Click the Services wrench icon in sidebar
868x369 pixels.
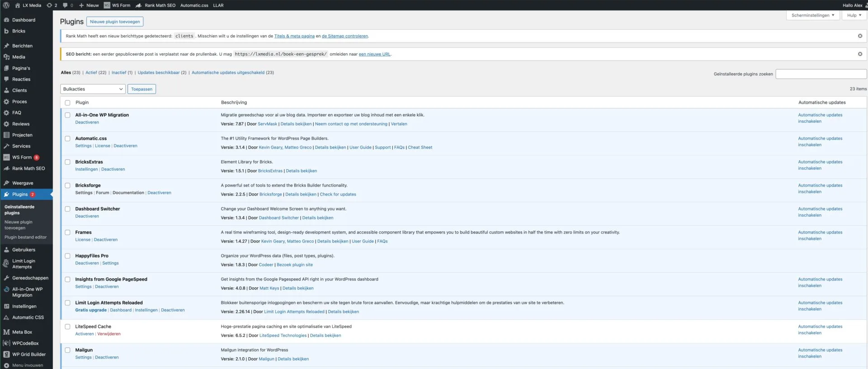tap(6, 146)
